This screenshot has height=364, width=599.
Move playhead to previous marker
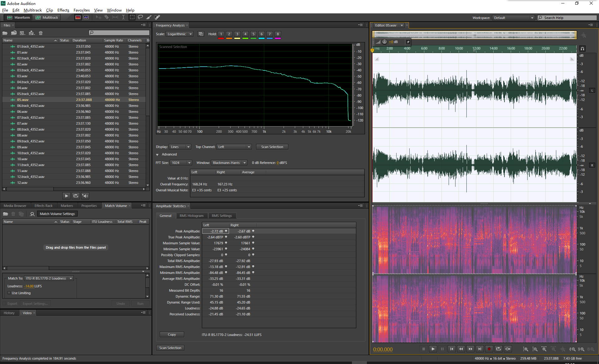click(452, 349)
